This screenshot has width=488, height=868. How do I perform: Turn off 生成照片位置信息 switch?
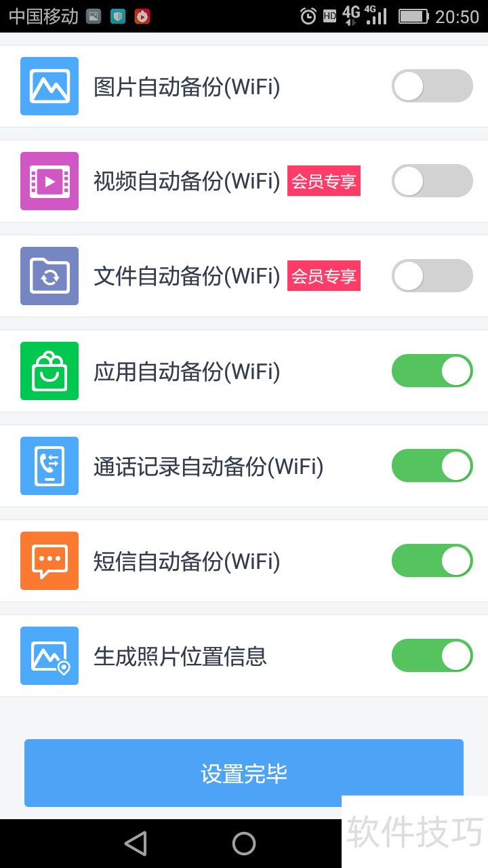(x=432, y=656)
